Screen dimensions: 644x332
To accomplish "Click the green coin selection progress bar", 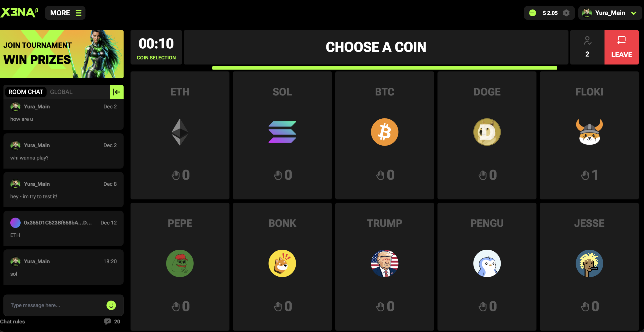I will [x=384, y=68].
